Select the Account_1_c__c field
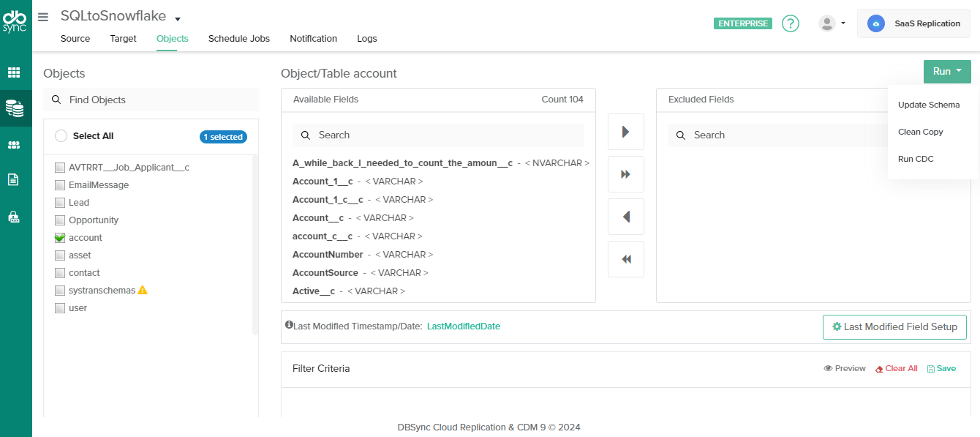 [363, 200]
